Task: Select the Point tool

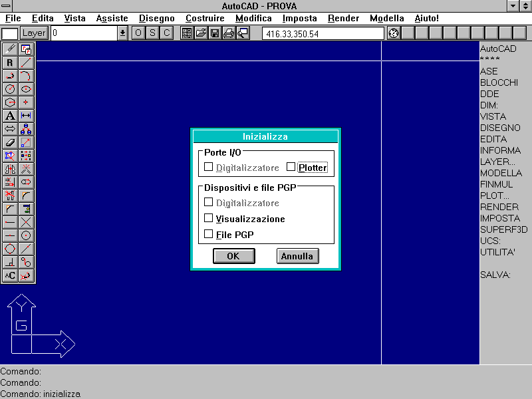Action: pos(26,102)
